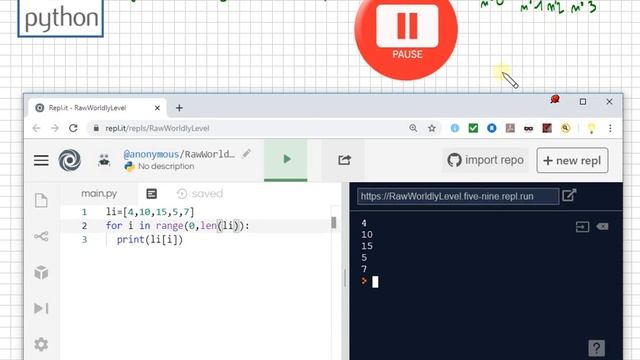The image size is (640, 360).
Task: Click the Repl.it spiral logo
Action: click(x=70, y=160)
